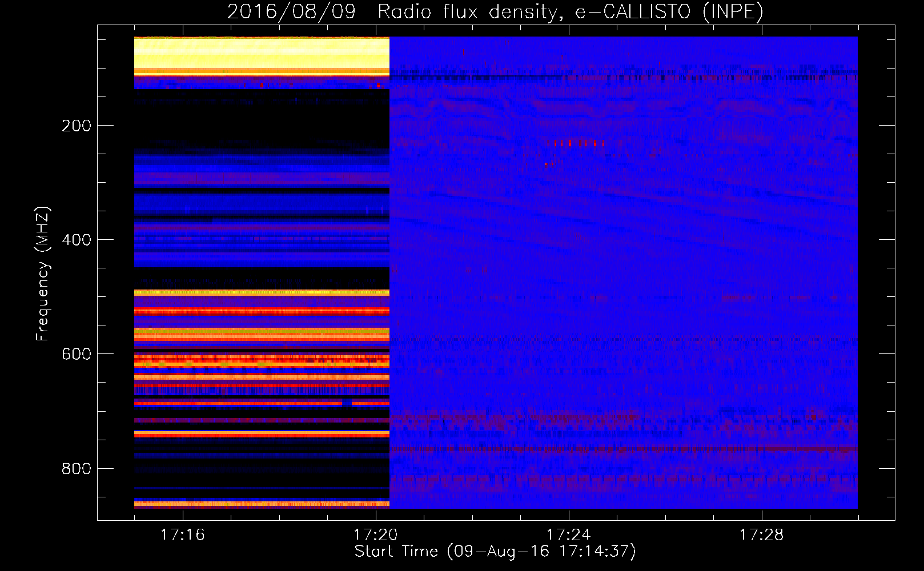The height and width of the screenshot is (571, 924).
Task: Select the 600 frequency tick label
Action: click(x=77, y=354)
